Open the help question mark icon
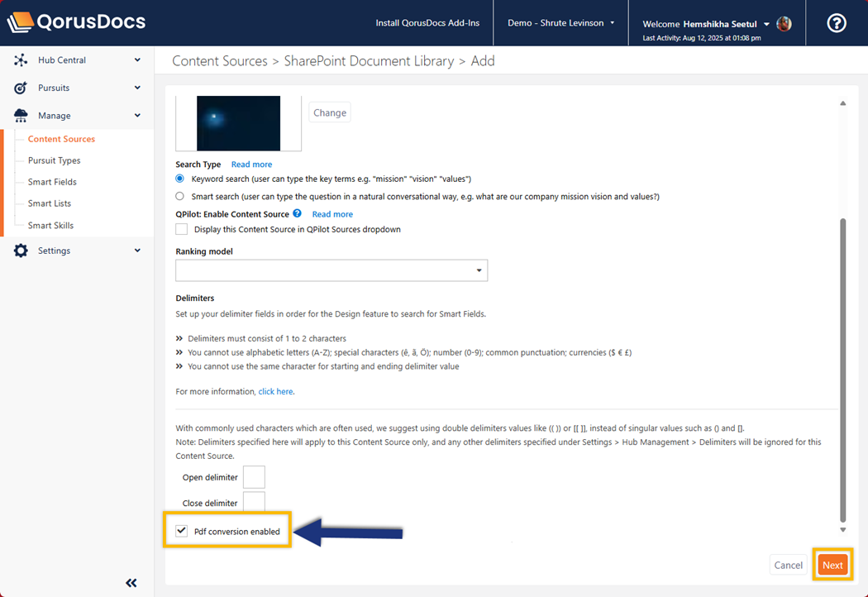Image resolution: width=868 pixels, height=597 pixels. [837, 23]
